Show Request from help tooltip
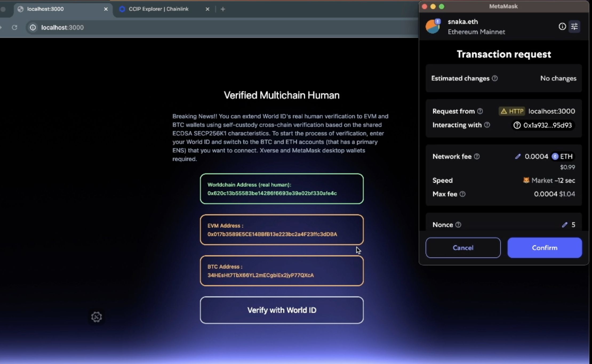 (x=480, y=111)
